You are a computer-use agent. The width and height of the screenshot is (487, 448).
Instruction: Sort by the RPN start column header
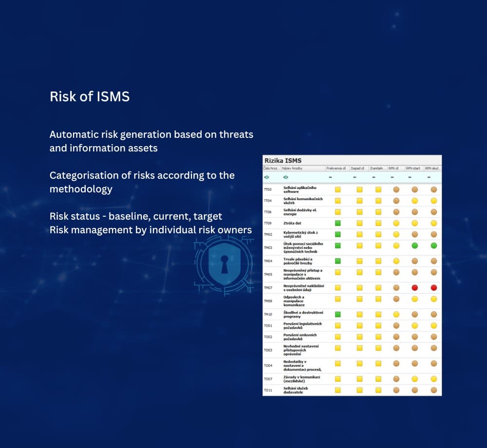point(414,168)
